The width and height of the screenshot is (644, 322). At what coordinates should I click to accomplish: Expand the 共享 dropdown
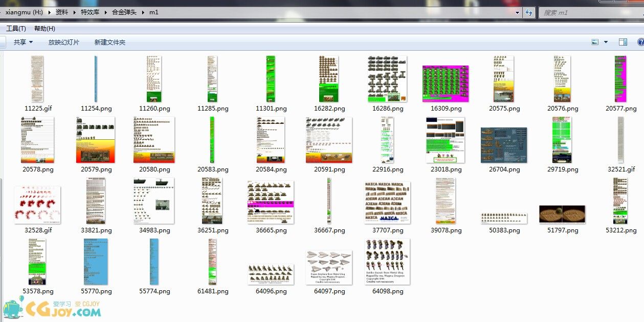pos(31,42)
